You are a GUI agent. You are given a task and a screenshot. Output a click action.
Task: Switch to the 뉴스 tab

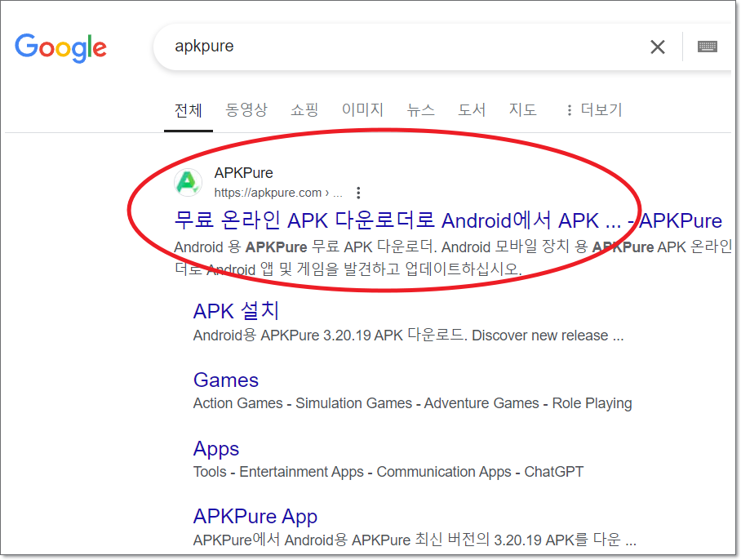click(420, 109)
